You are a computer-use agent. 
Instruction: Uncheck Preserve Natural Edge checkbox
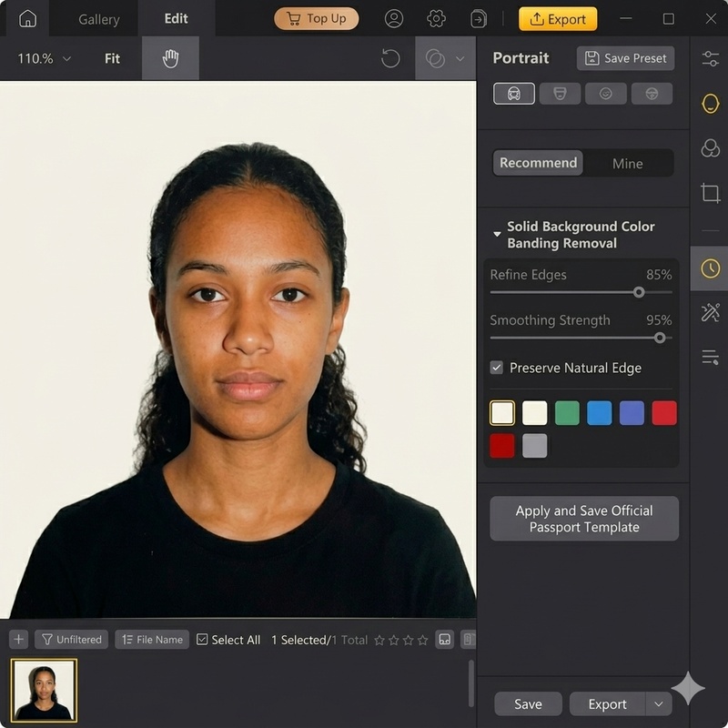497,368
